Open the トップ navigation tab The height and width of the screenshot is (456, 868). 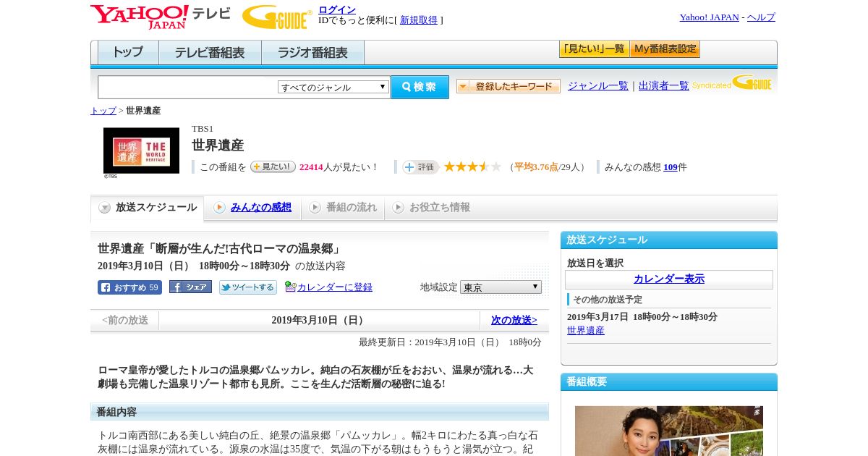(x=128, y=53)
